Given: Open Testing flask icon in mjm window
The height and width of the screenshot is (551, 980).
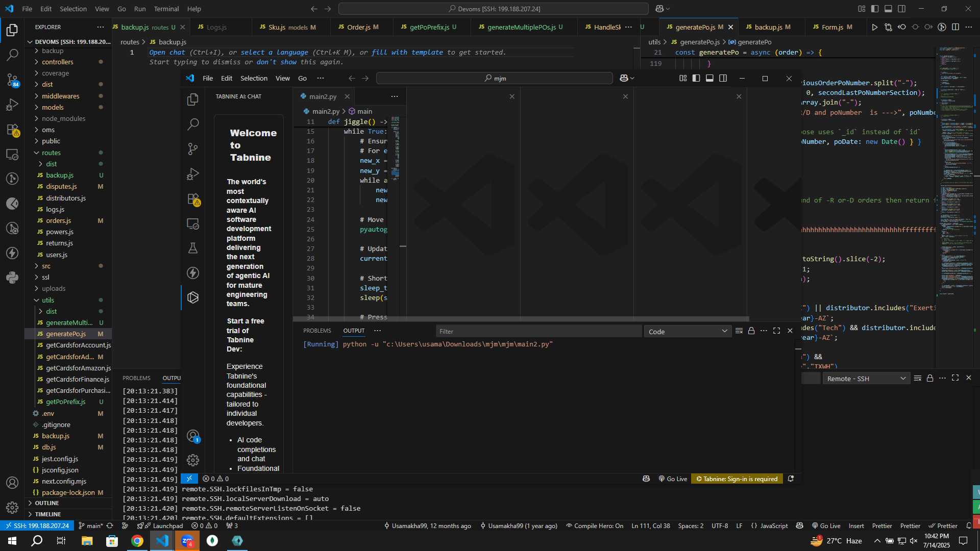Looking at the screenshot, I should (193, 248).
